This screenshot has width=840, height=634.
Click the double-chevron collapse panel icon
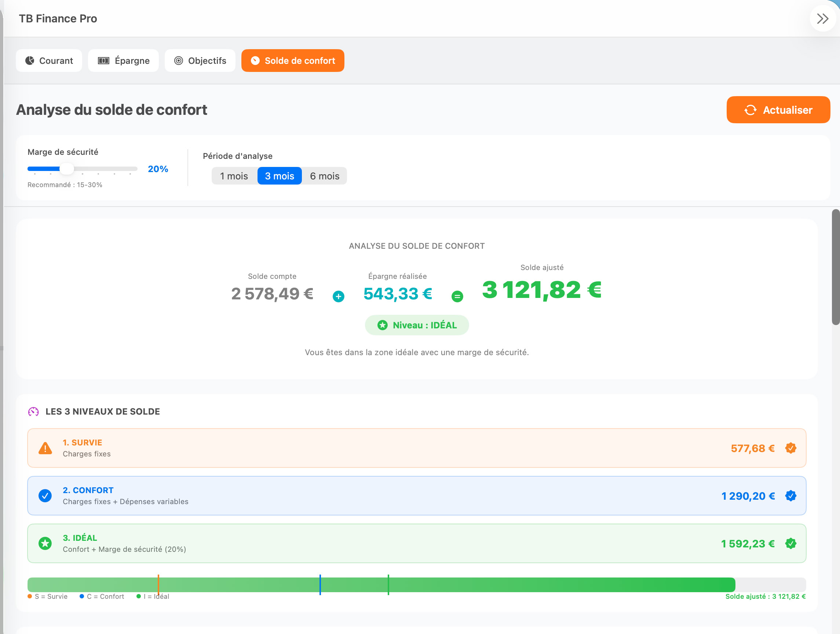click(x=822, y=18)
